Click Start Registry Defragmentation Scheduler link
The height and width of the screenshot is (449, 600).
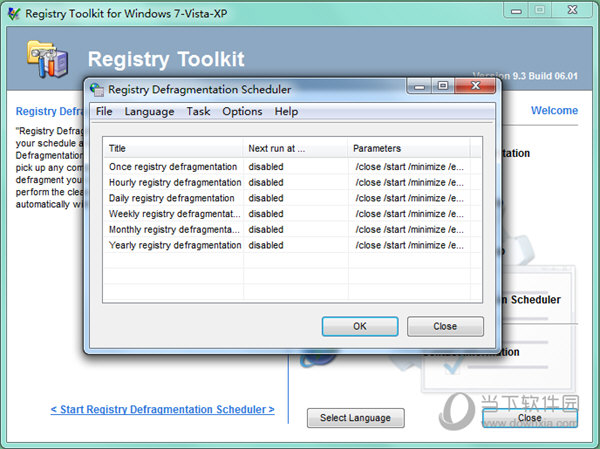[163, 409]
